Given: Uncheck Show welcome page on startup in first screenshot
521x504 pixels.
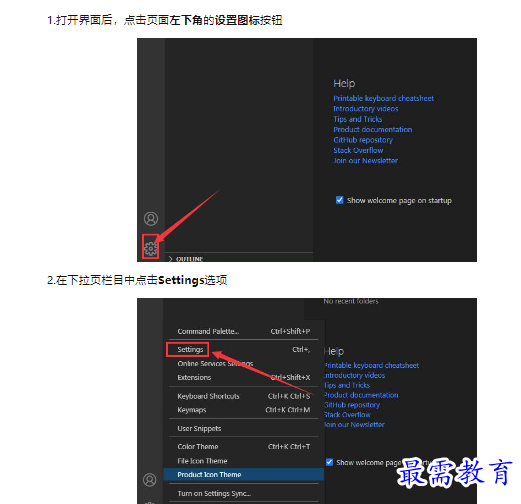Looking at the screenshot, I should tap(339, 200).
